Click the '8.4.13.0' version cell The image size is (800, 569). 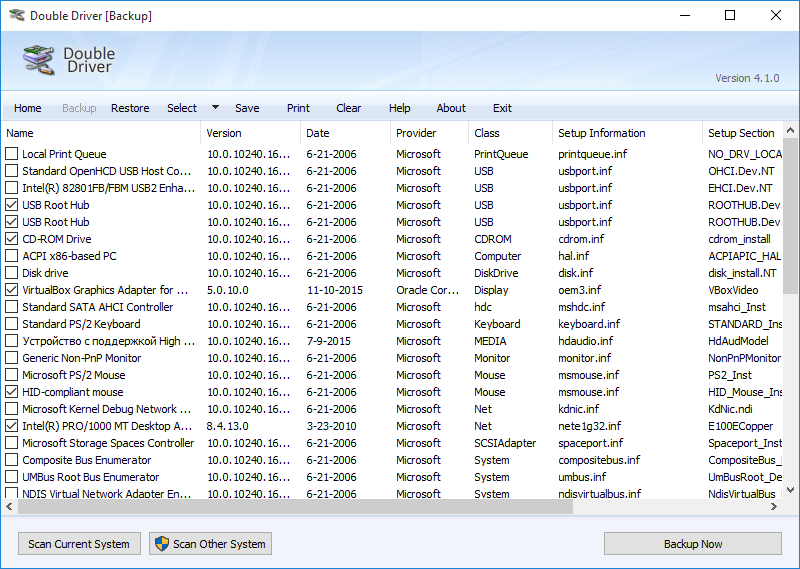tap(228, 426)
